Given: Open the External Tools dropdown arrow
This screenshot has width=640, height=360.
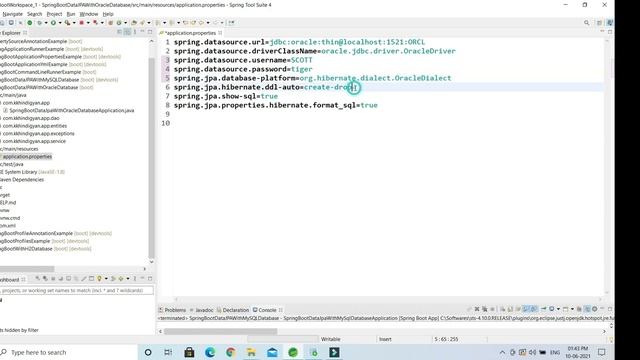Looking at the screenshot, I should pyautogui.click(x=74, y=23).
